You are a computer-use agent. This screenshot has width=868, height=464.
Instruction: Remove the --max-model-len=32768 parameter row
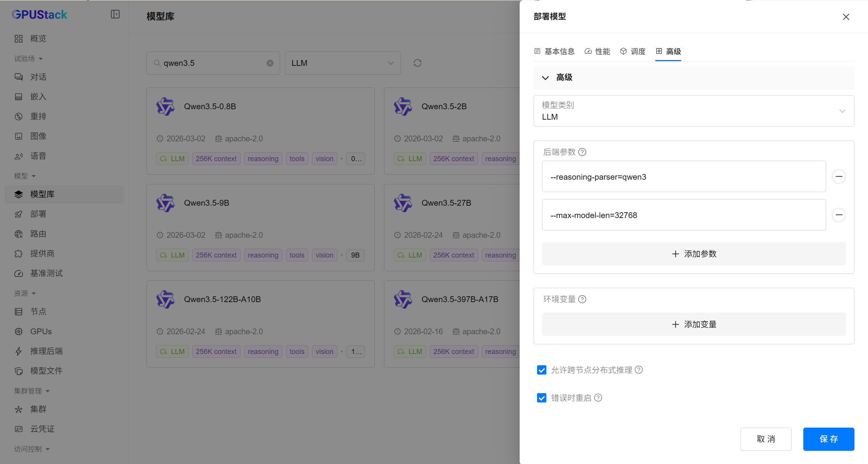839,215
